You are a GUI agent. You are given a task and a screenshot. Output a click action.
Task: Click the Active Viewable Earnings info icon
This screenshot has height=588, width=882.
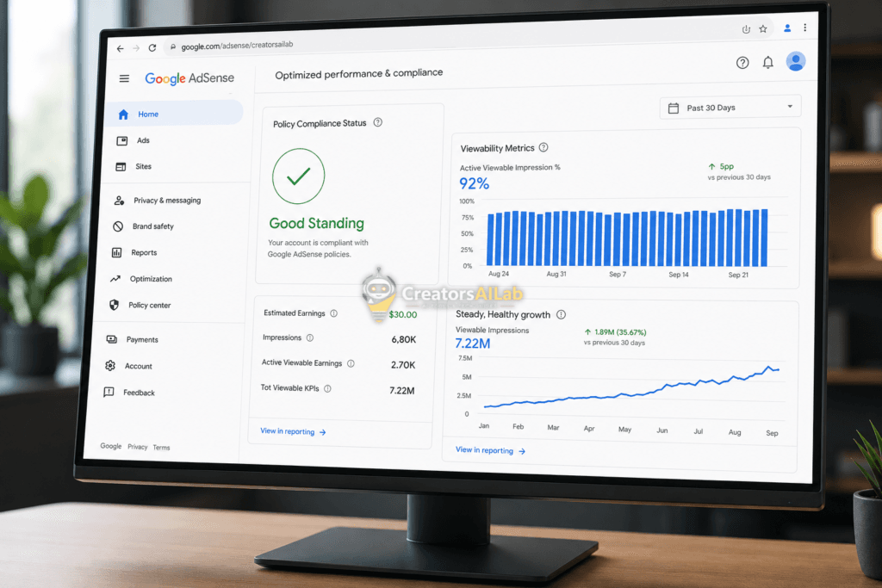pyautogui.click(x=351, y=363)
